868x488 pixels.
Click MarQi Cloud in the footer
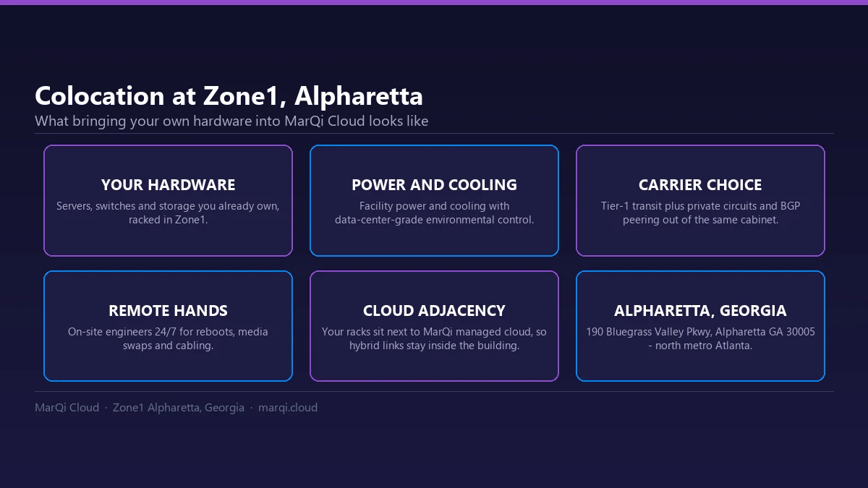pyautogui.click(x=67, y=408)
